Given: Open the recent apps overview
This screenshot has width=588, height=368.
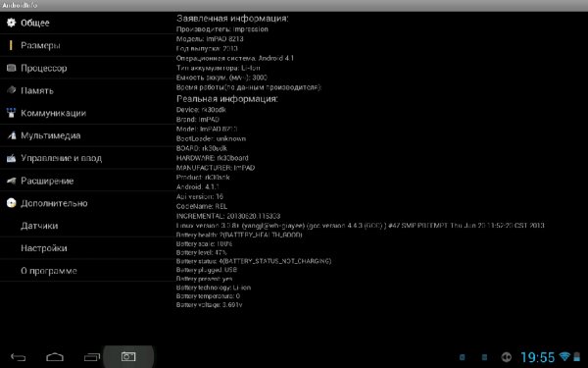Looking at the screenshot, I should click(92, 357).
